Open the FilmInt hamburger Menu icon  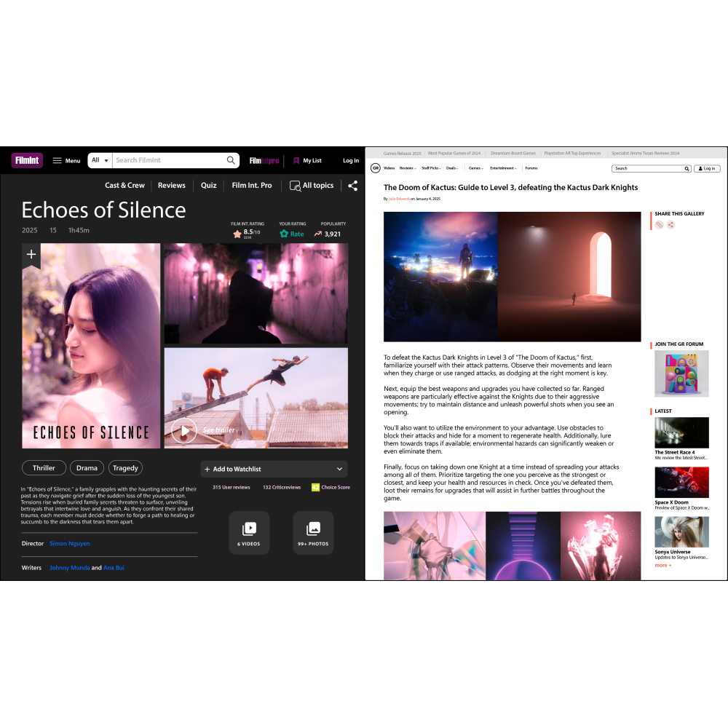coord(57,161)
